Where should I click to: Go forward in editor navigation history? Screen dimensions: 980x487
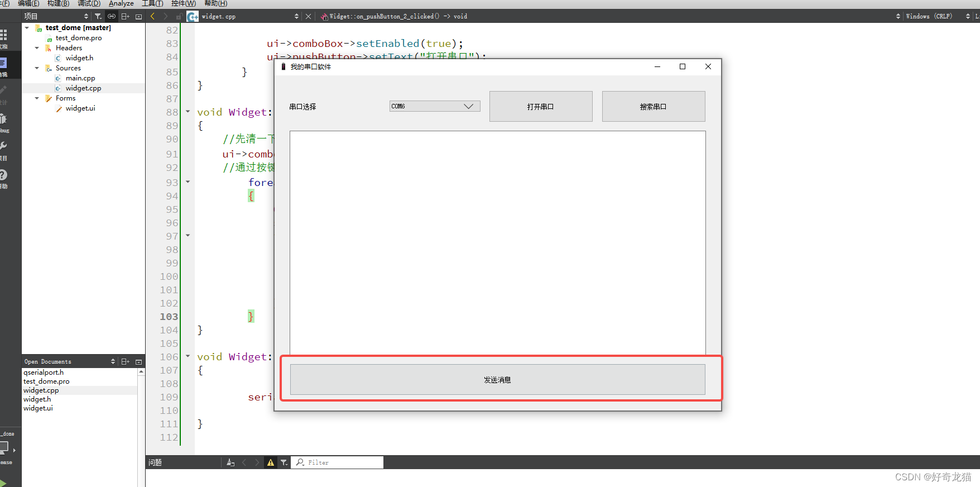(165, 16)
